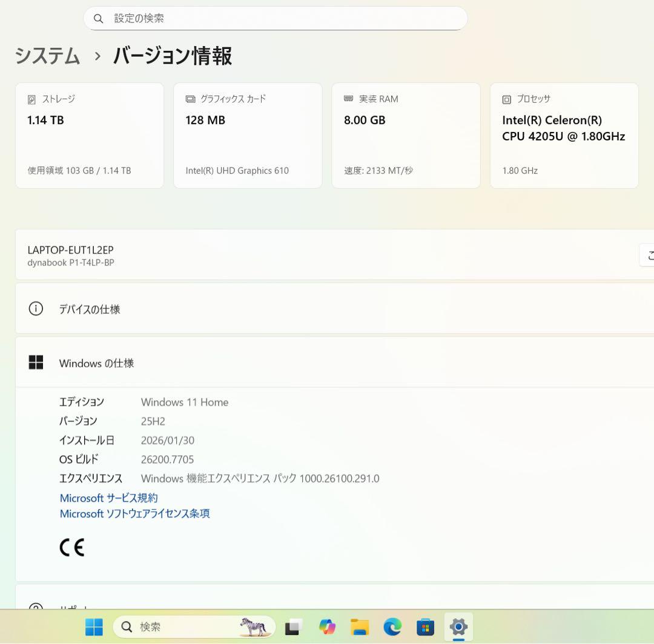Open the Microsoft Store from the taskbar

(425, 627)
